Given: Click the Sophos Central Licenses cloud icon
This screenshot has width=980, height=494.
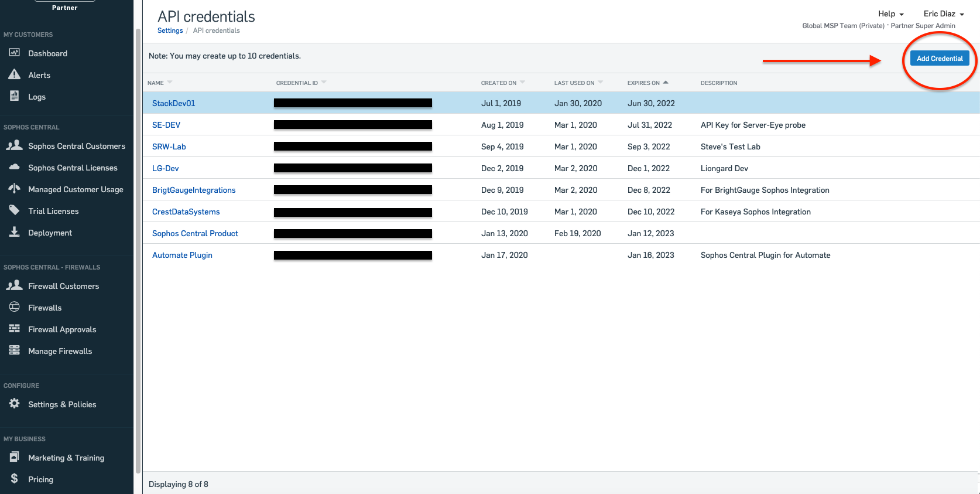Looking at the screenshot, I should coord(14,167).
